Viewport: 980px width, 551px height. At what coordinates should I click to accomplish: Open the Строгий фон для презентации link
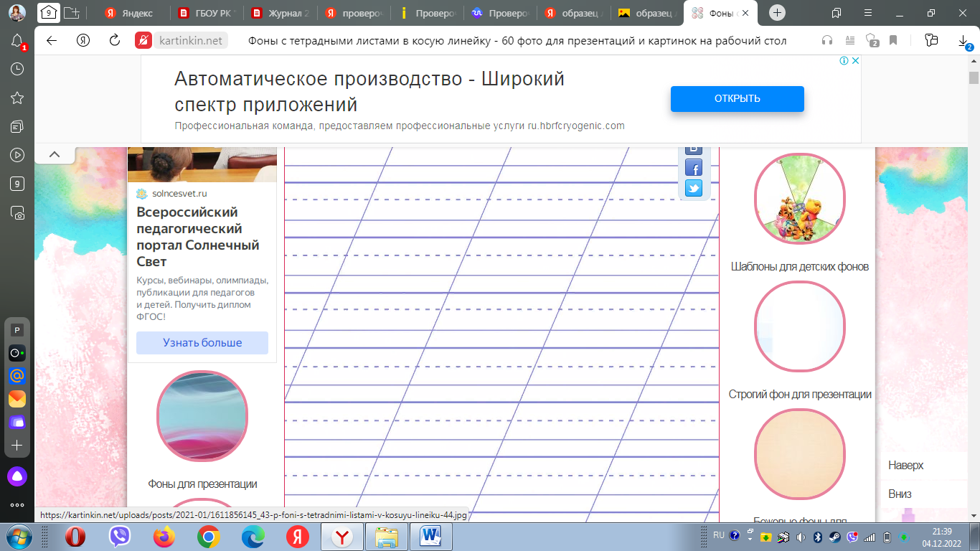[x=800, y=394]
